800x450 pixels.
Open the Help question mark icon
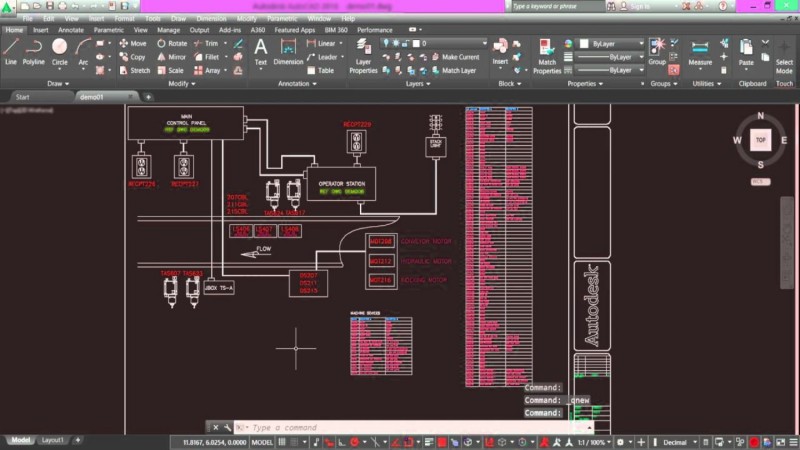click(722, 6)
